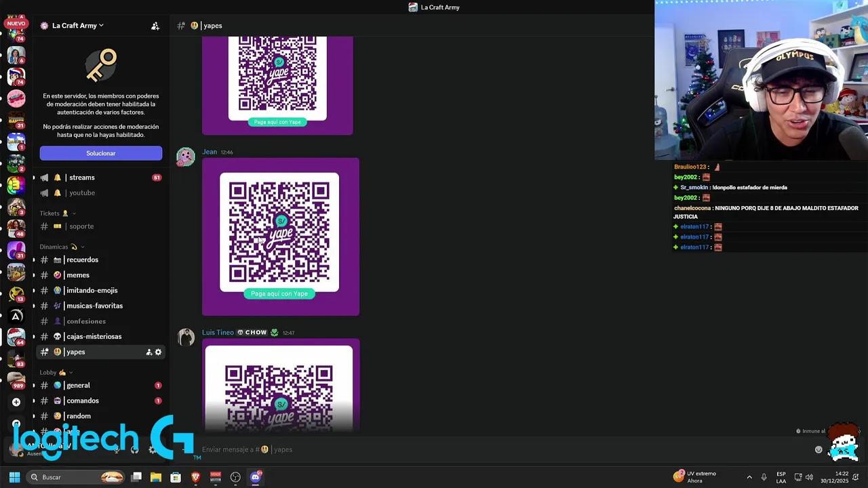Select the yapes channel row
Image resolution: width=868 pixels, height=488 pixels.
click(99, 352)
